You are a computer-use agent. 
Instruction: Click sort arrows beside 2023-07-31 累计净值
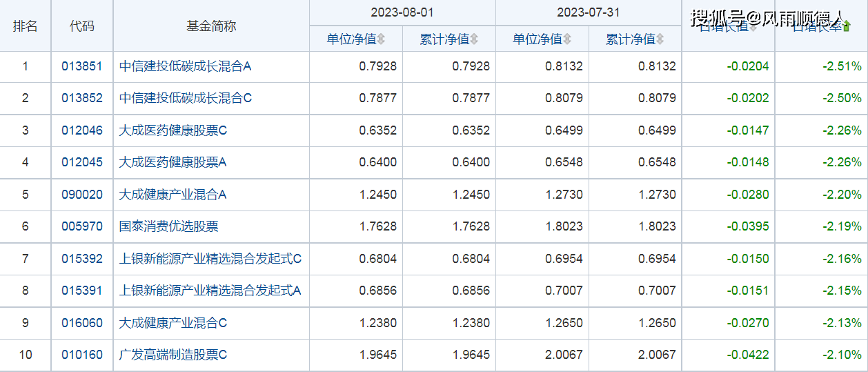[x=660, y=39]
